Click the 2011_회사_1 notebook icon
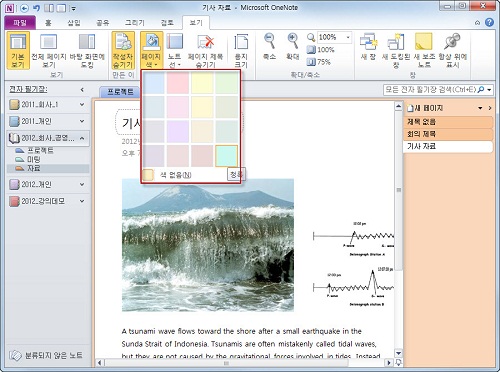The height and width of the screenshot is (372, 500). coord(14,105)
